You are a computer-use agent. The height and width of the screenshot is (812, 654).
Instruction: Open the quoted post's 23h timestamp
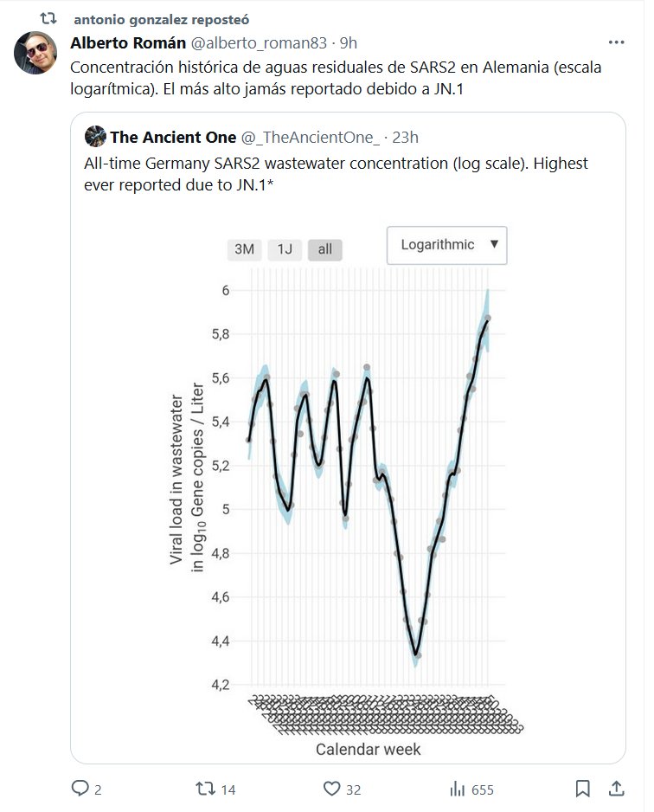point(405,137)
